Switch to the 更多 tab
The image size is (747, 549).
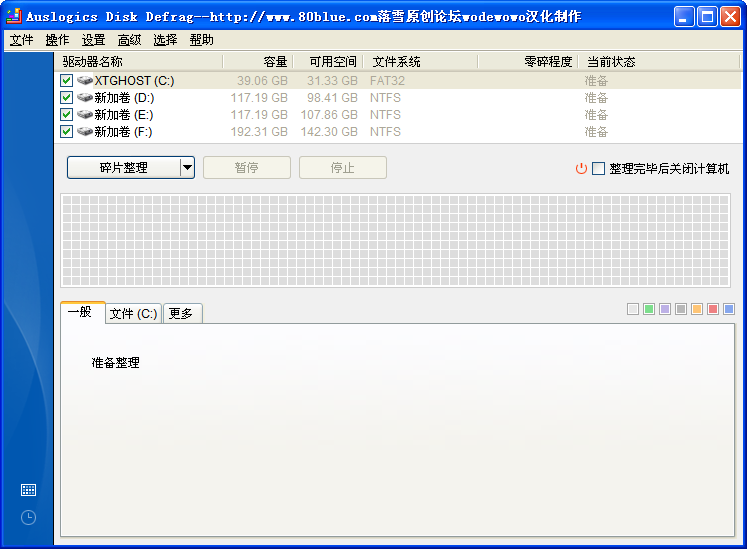point(181,313)
